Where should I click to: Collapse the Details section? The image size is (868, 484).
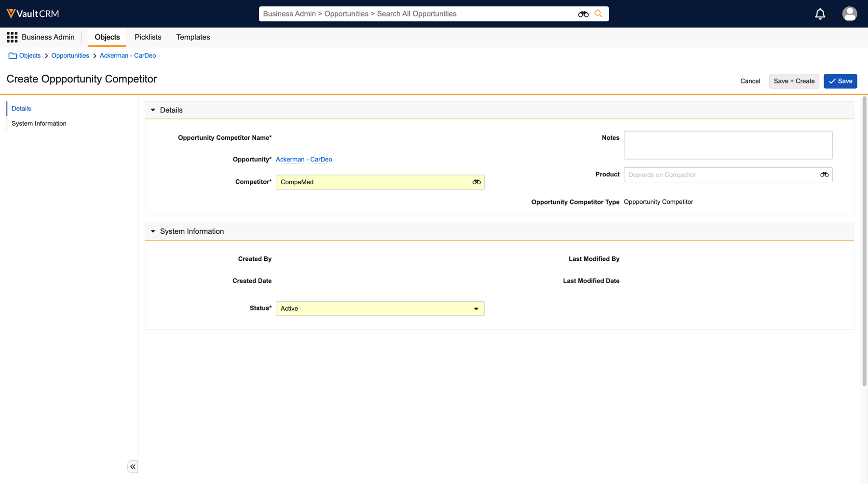pyautogui.click(x=153, y=110)
